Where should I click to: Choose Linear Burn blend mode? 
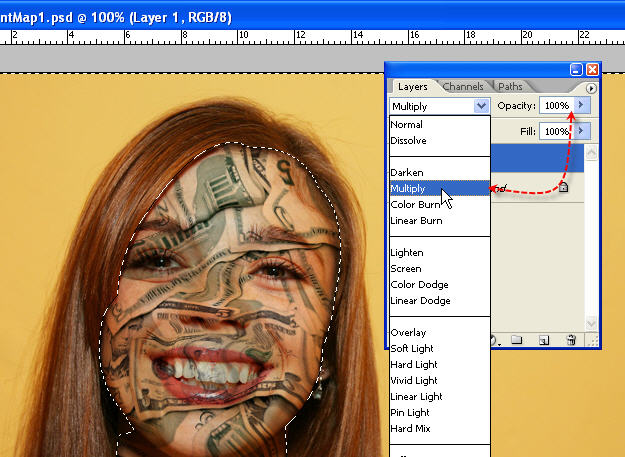tap(440, 220)
